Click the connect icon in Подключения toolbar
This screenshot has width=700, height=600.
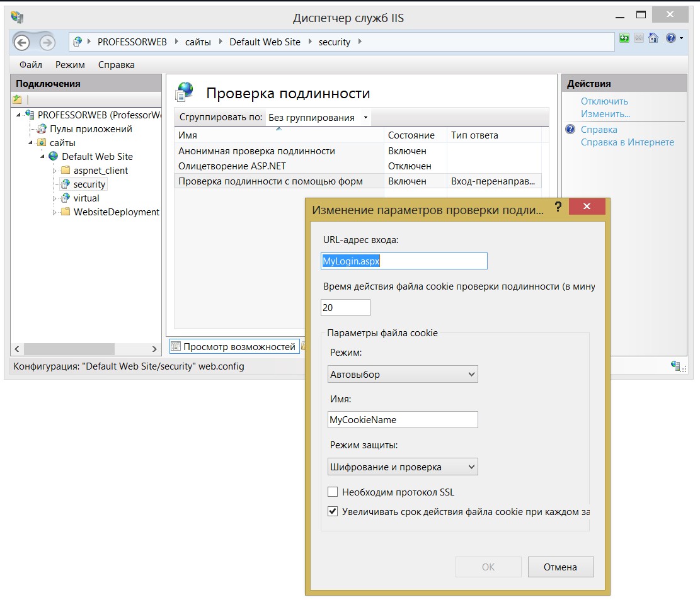pyautogui.click(x=17, y=99)
